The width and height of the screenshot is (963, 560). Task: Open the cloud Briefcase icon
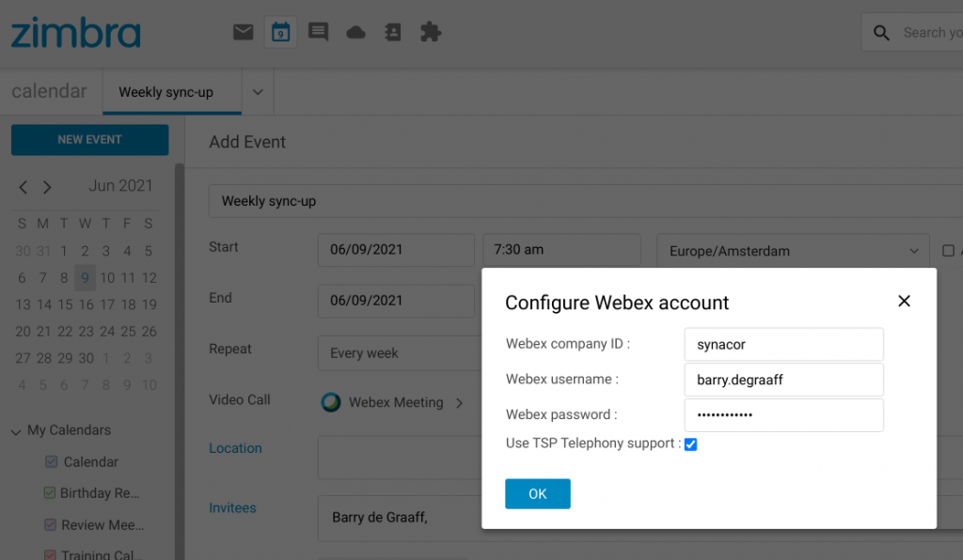[x=355, y=31]
